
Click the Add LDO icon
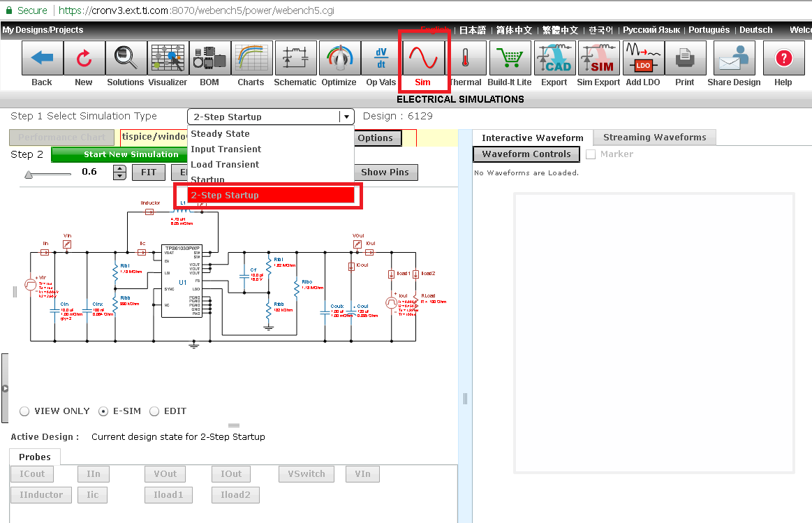tap(643, 59)
